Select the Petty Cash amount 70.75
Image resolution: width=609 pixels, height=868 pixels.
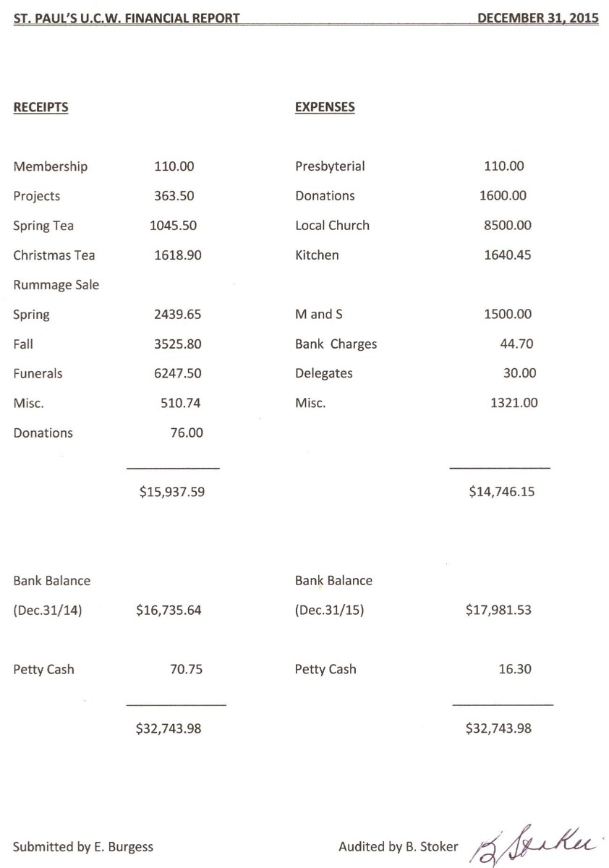tap(186, 670)
